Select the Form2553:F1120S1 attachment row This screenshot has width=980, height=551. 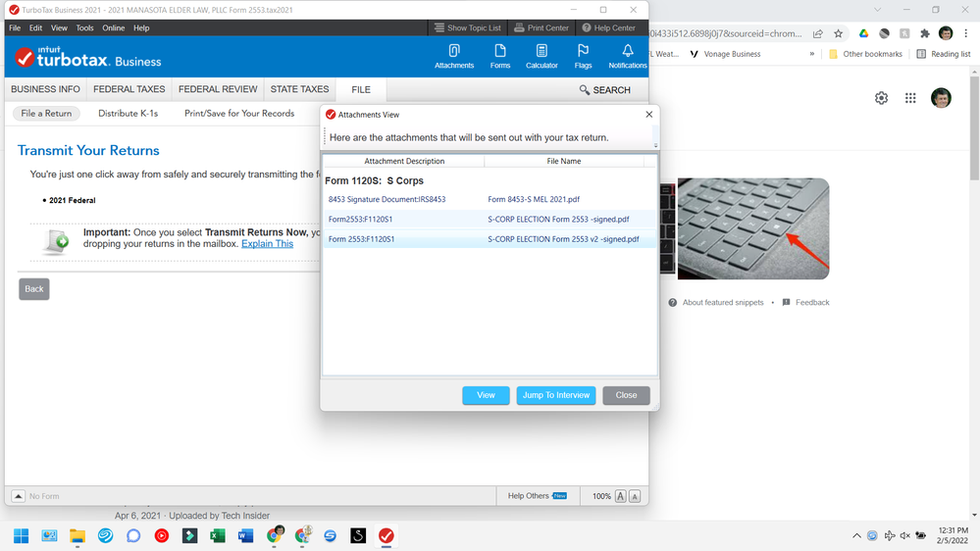click(490, 220)
